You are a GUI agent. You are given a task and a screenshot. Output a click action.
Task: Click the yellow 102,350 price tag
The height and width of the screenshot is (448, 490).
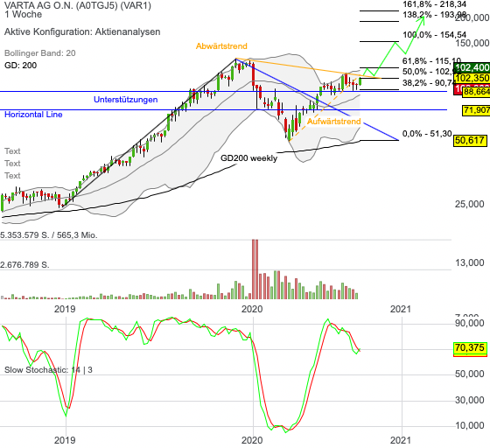point(472,78)
